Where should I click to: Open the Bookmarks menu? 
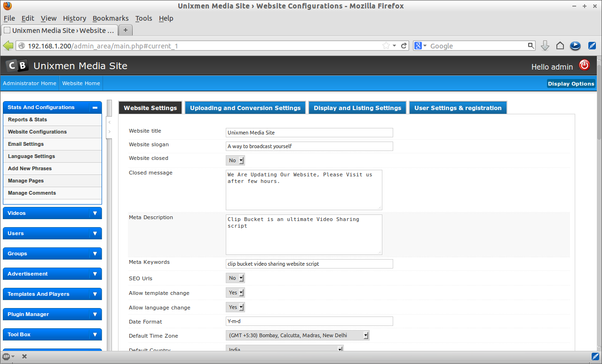click(111, 18)
